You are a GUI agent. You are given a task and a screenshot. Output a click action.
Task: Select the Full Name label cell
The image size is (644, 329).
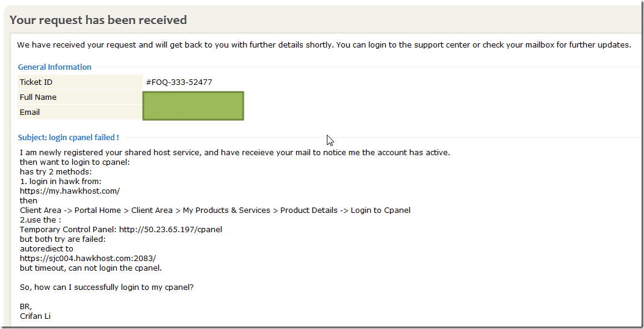point(38,97)
